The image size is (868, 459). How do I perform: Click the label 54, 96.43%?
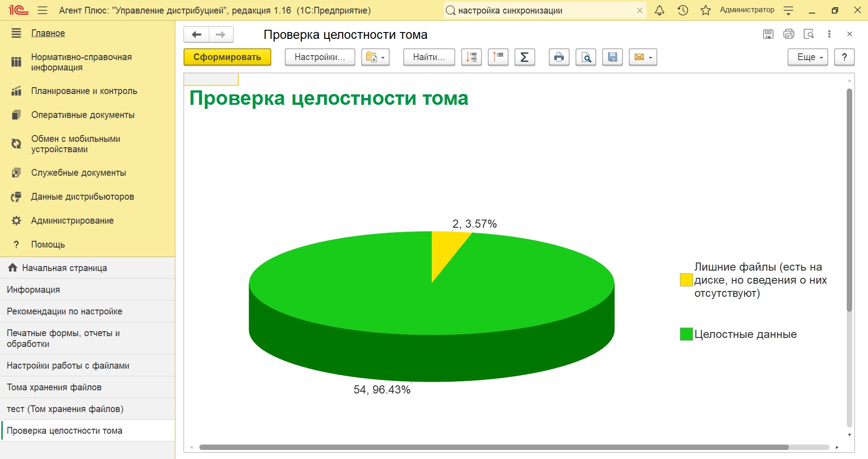tap(382, 389)
